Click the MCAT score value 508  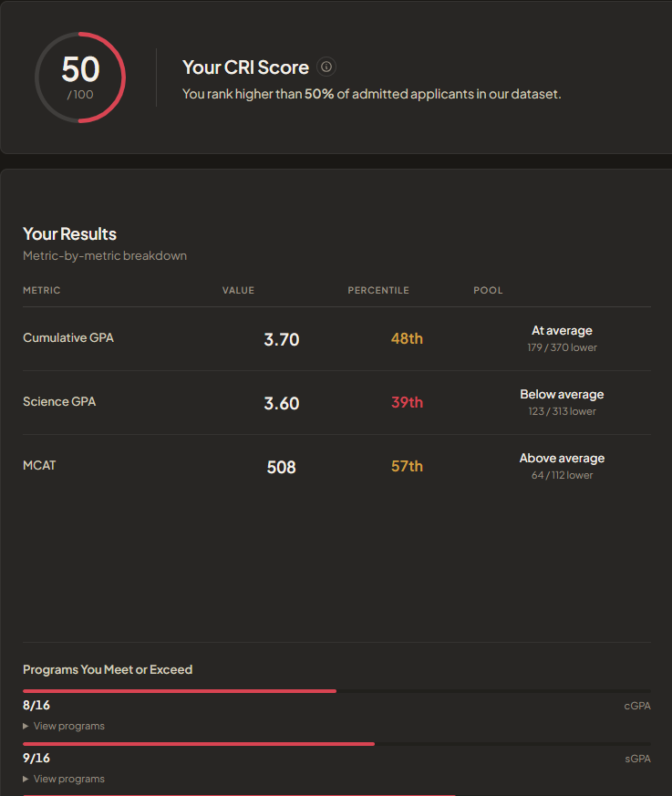coord(281,467)
